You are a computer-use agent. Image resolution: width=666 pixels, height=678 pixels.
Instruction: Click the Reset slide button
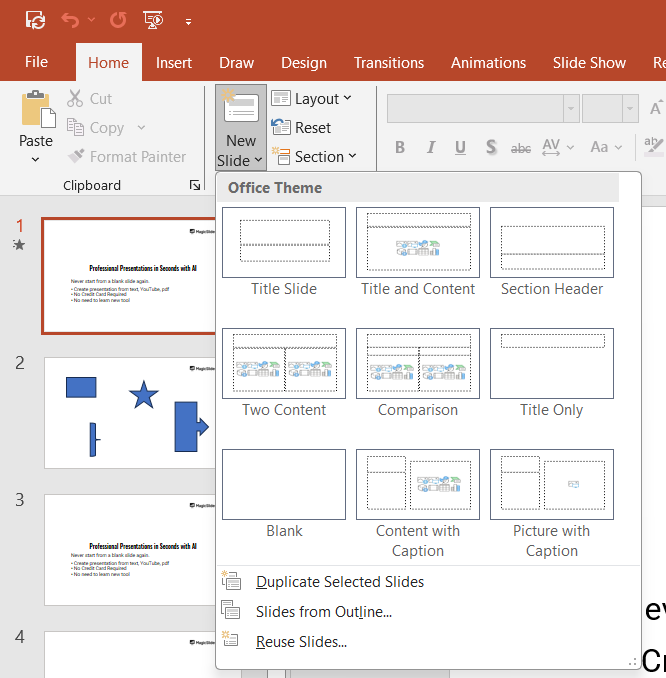302,128
